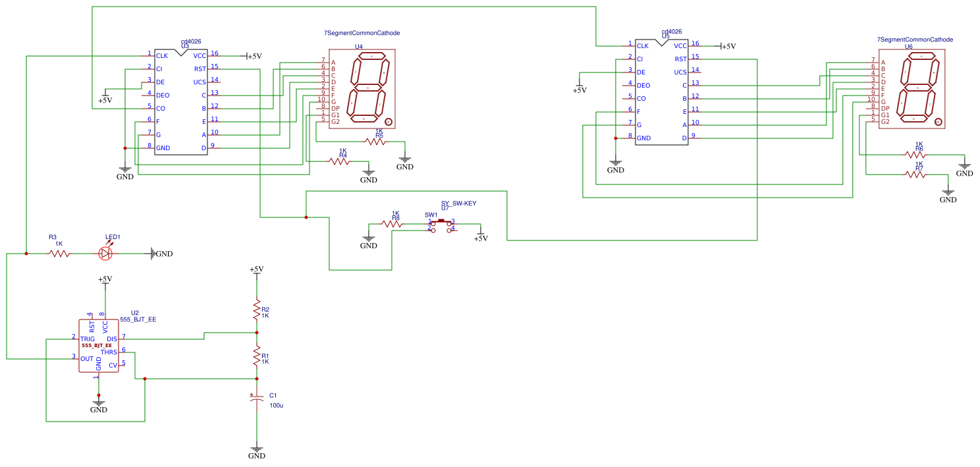Select resistor R5 symbol
Viewport: 980px width, 467px height.
click(x=375, y=141)
